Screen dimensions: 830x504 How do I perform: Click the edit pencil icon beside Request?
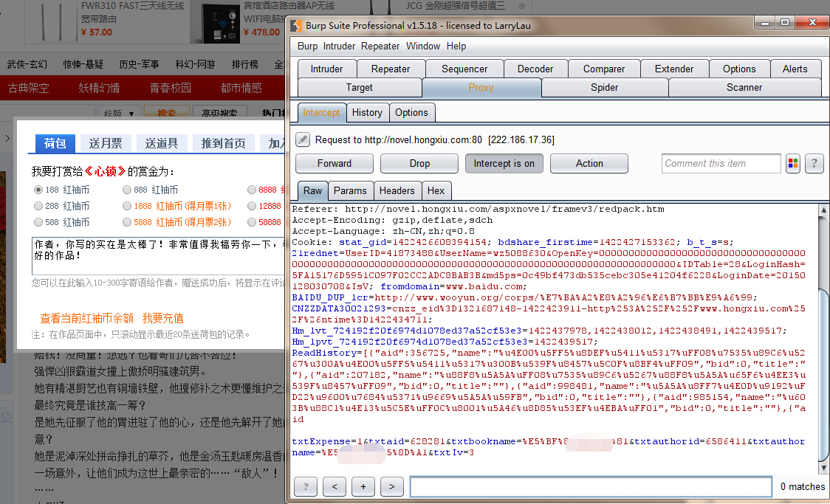click(x=302, y=139)
